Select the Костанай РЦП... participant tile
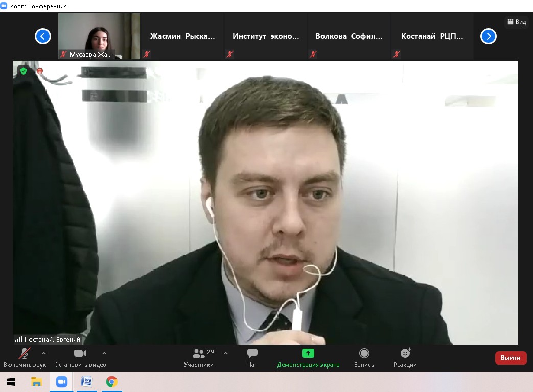Viewport: 533px width, 392px height. pyautogui.click(x=432, y=36)
